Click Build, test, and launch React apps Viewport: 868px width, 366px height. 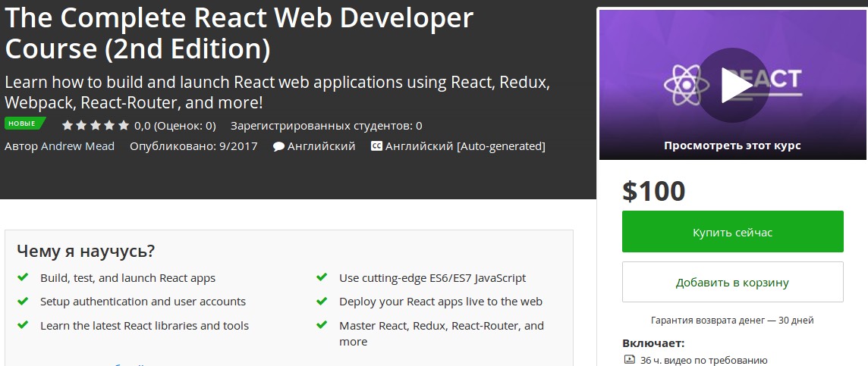tap(128, 277)
